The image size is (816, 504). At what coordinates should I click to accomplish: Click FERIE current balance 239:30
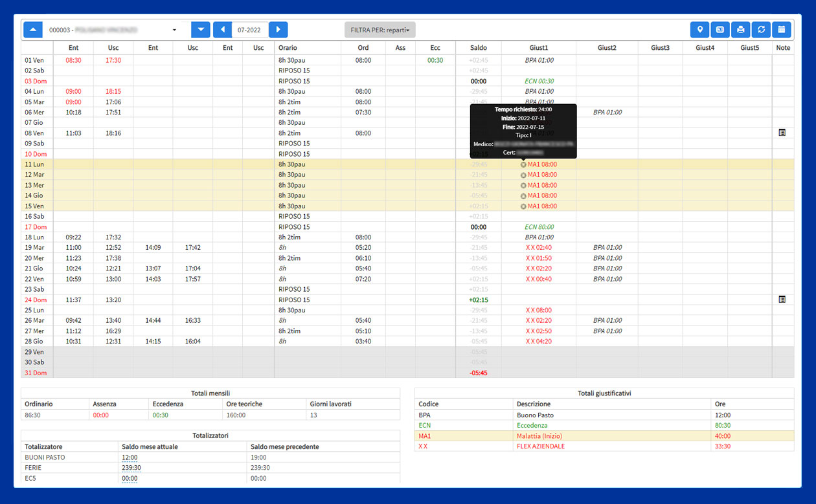131,468
